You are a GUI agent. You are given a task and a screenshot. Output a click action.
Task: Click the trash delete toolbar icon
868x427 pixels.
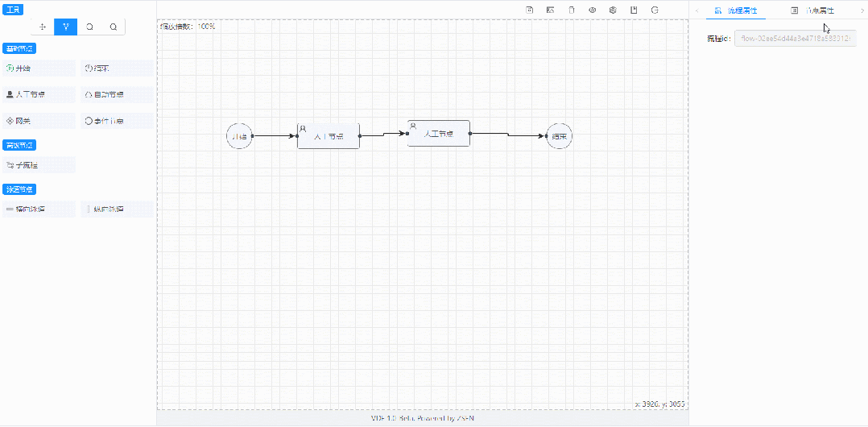[x=572, y=10]
